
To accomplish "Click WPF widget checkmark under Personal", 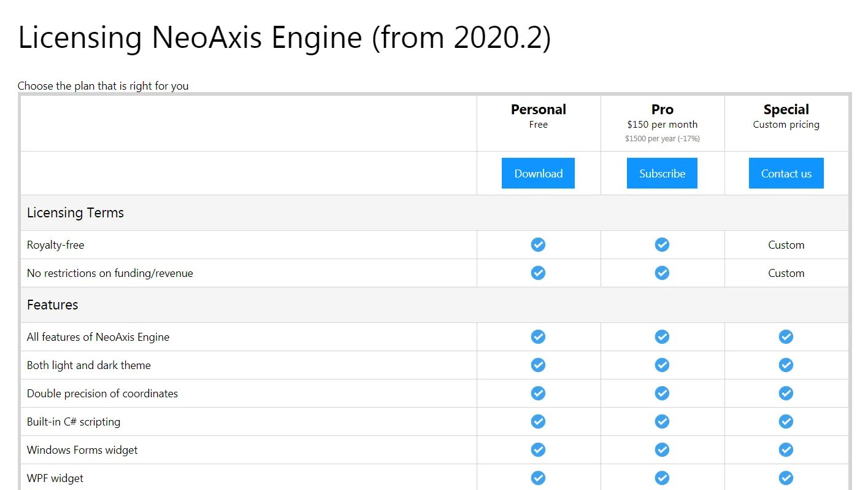I will coord(538,478).
